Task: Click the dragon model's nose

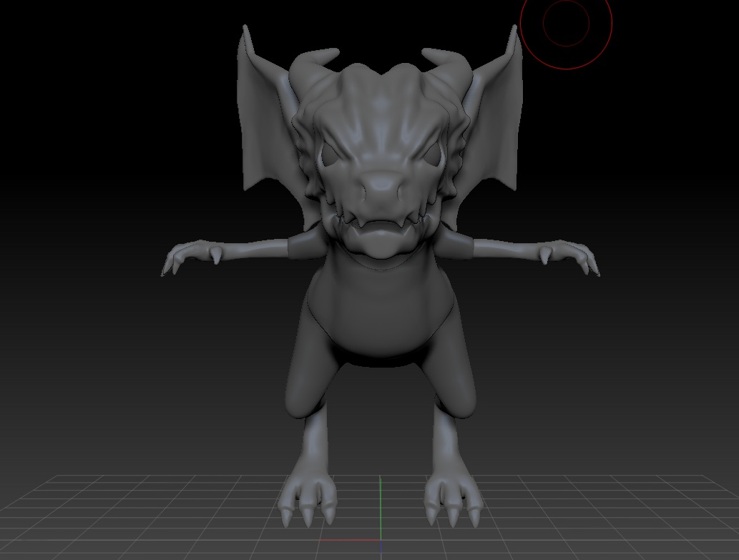Action: pyautogui.click(x=382, y=187)
